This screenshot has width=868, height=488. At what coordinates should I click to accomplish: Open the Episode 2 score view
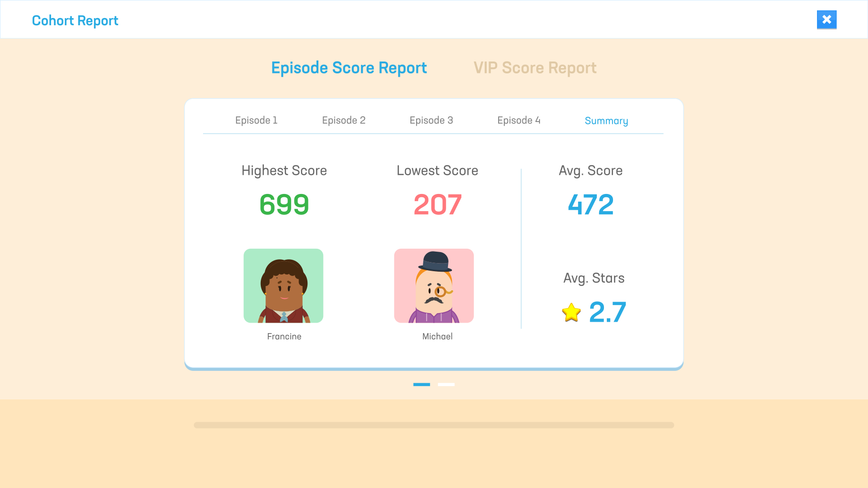tap(344, 120)
